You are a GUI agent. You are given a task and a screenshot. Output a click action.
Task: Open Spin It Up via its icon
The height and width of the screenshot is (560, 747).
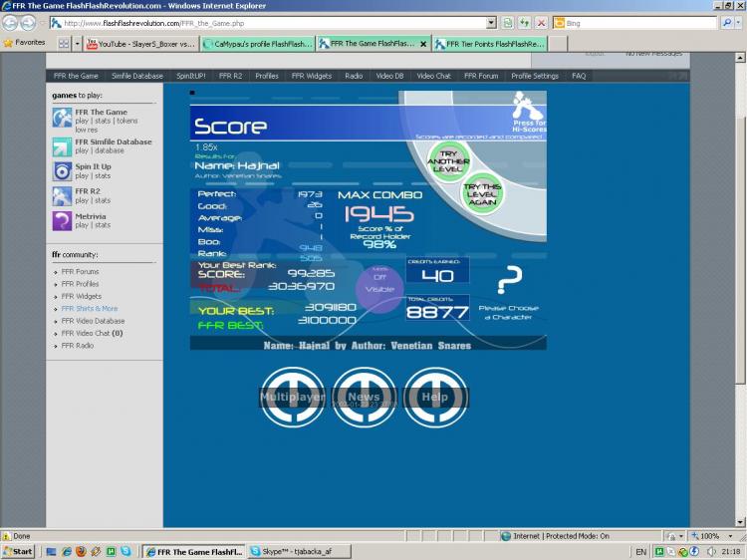62,171
